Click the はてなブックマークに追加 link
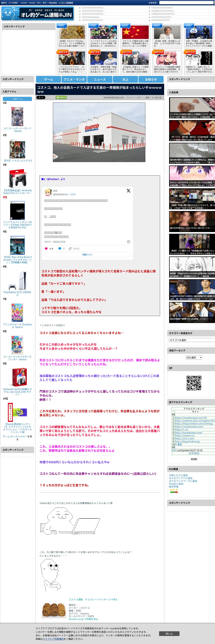 183,481
